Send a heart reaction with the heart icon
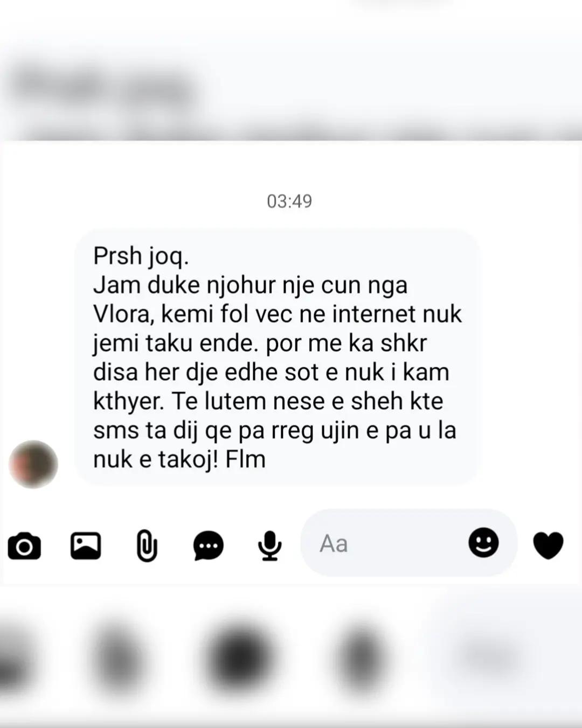The height and width of the screenshot is (728, 582). click(549, 545)
